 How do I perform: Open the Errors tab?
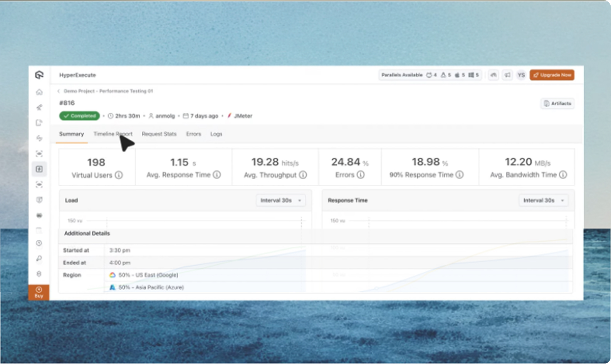point(193,134)
